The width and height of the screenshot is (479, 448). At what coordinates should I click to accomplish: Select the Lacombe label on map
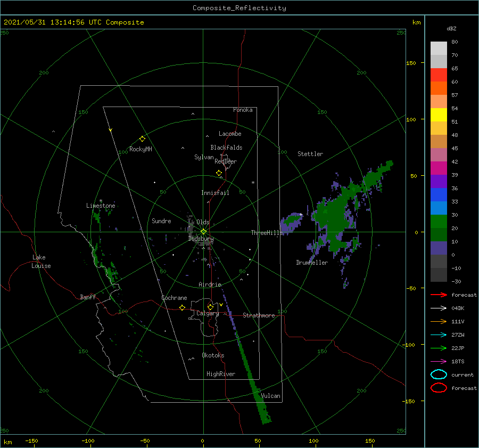pyautogui.click(x=230, y=134)
